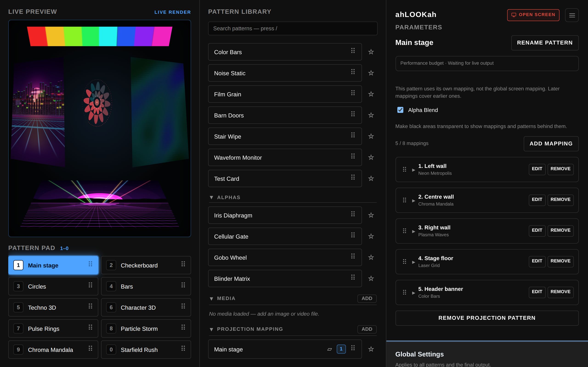
Task: Expand the Centre wall mapping details
Action: (413, 201)
